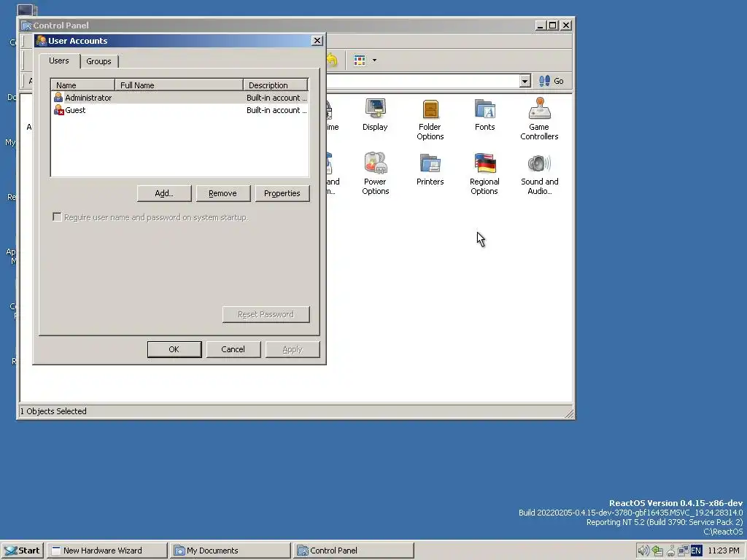Open user Properties button
The height and width of the screenshot is (560, 747).
coord(282,193)
